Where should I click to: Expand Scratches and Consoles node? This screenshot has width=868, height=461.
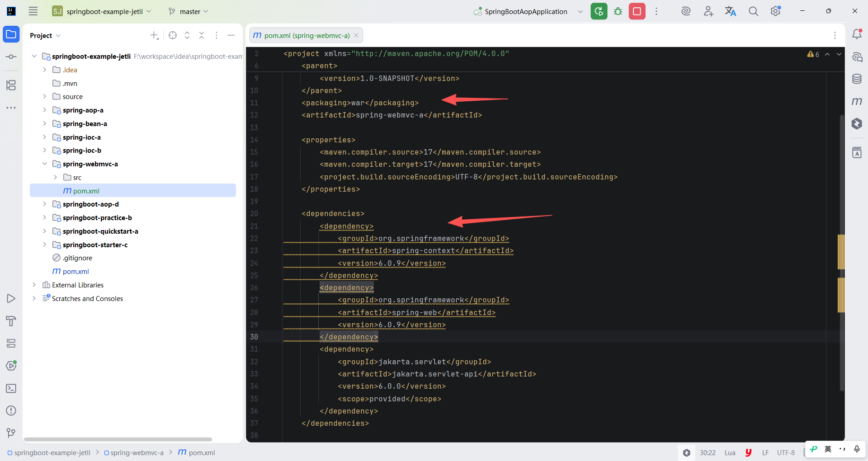coord(34,298)
